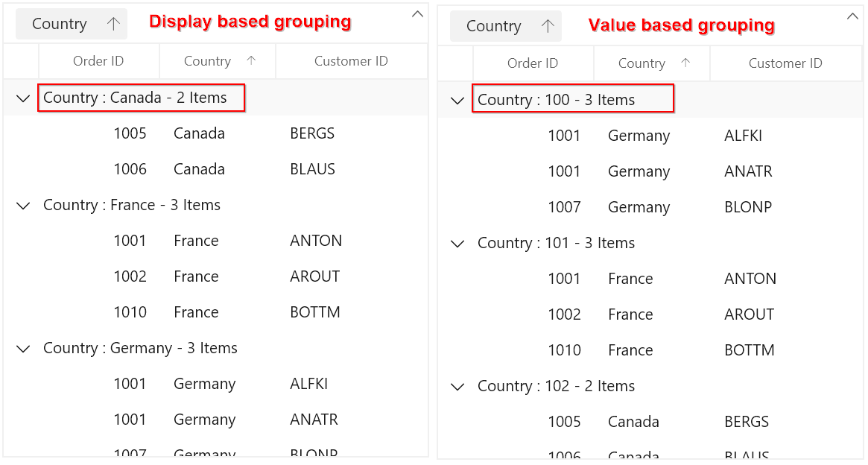Sort by Customer ID in display-based grid

(352, 61)
